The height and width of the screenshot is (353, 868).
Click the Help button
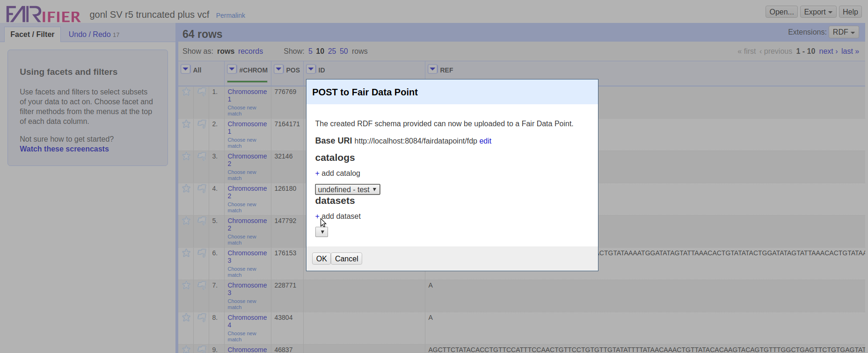click(x=850, y=12)
